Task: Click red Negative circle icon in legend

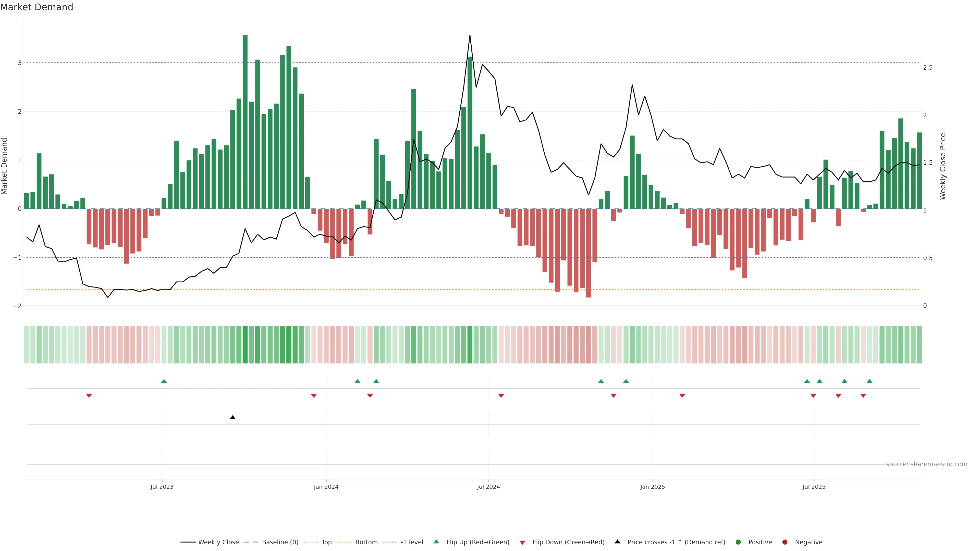Action: [785, 542]
